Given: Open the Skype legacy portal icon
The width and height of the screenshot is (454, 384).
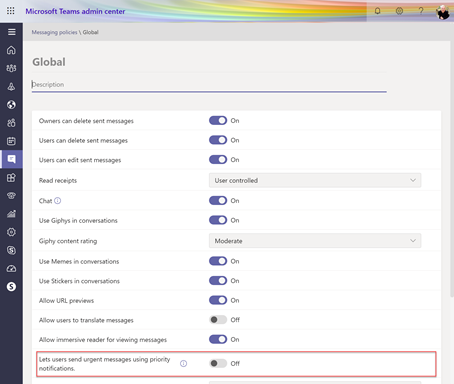Looking at the screenshot, I should point(11,250).
